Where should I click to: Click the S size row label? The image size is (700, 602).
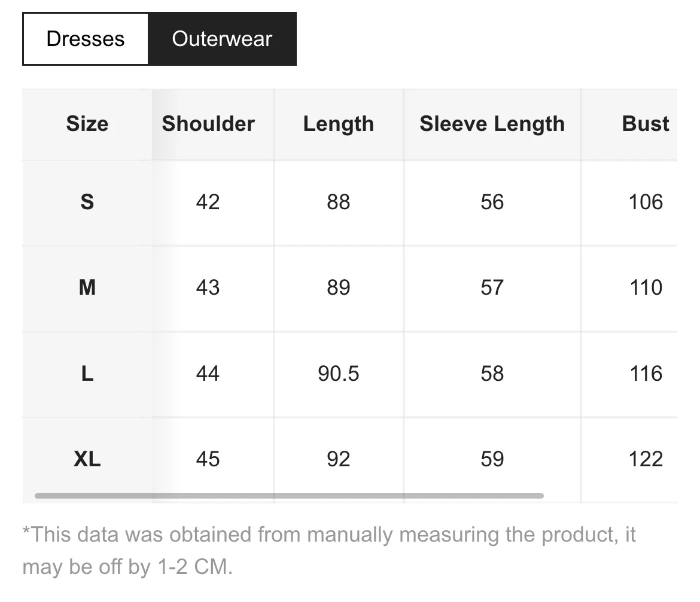[x=87, y=202]
